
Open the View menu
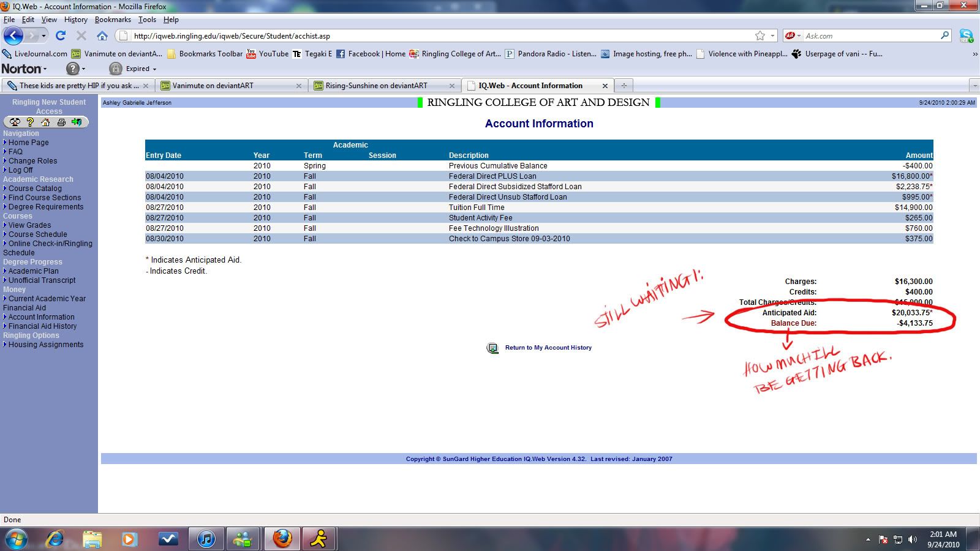point(49,20)
